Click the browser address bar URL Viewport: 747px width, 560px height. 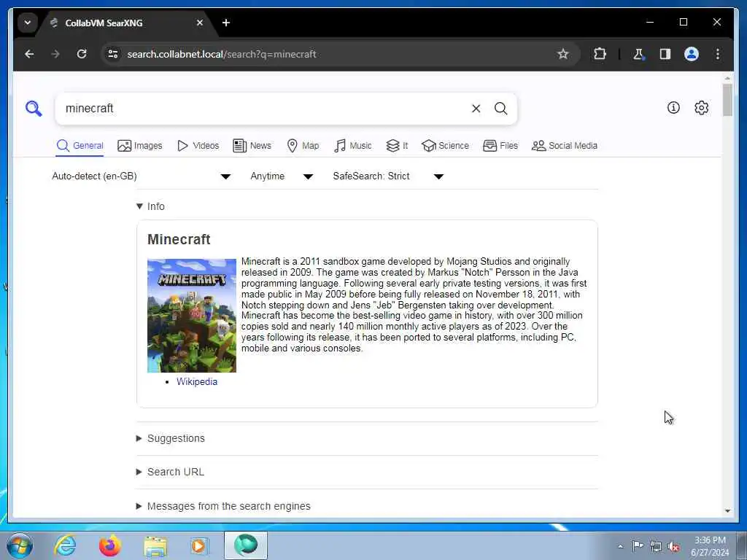click(x=222, y=54)
